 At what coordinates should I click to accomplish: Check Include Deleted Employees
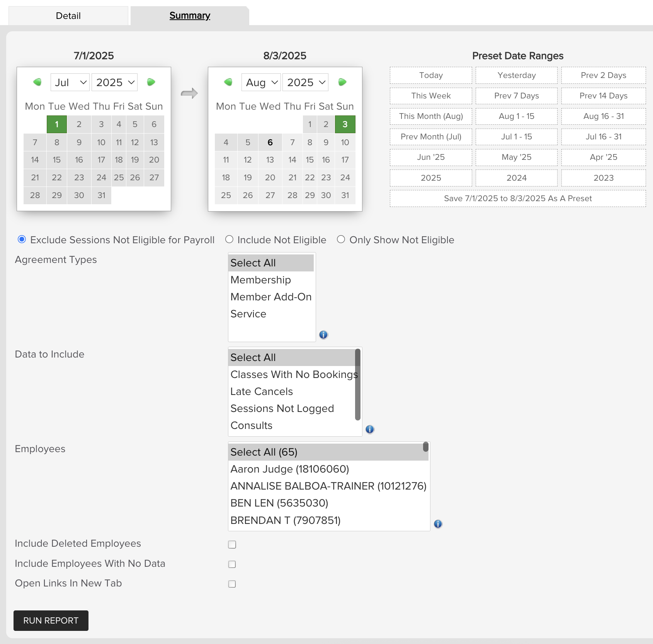(x=232, y=544)
